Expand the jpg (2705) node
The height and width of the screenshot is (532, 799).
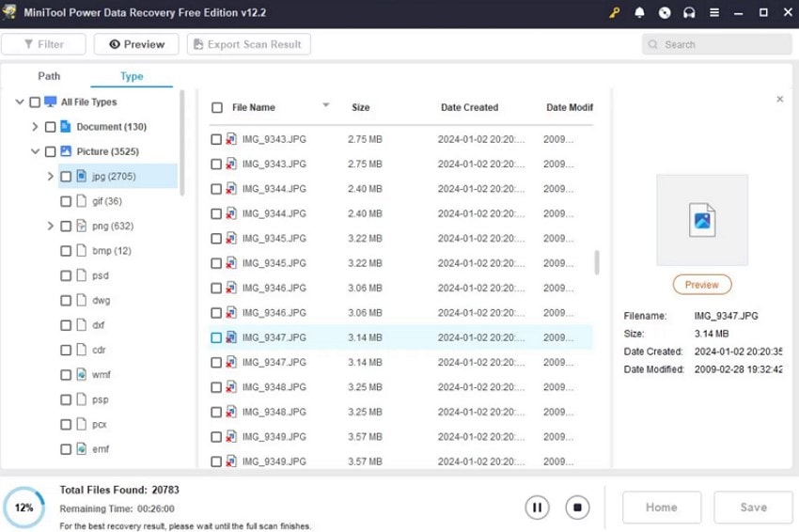coord(50,177)
